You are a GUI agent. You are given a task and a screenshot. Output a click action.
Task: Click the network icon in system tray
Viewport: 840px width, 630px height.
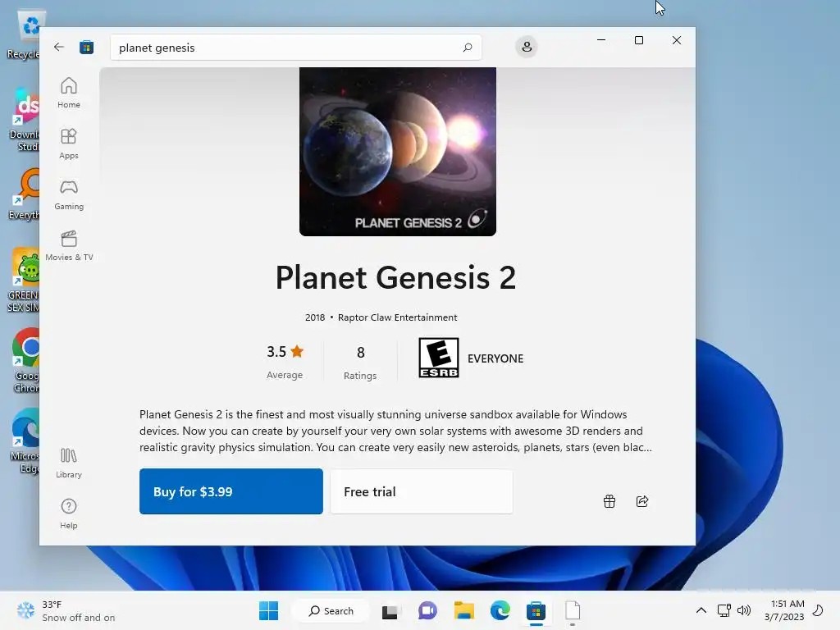coord(724,610)
